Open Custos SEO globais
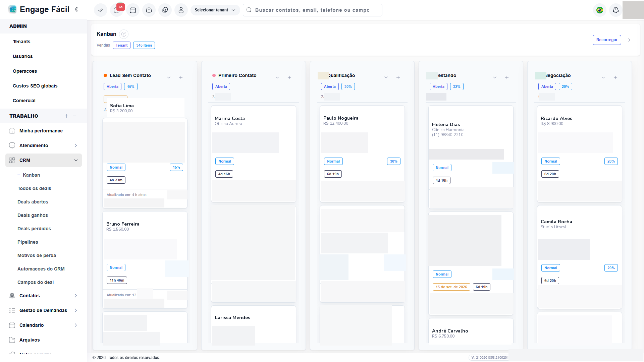 [35, 86]
